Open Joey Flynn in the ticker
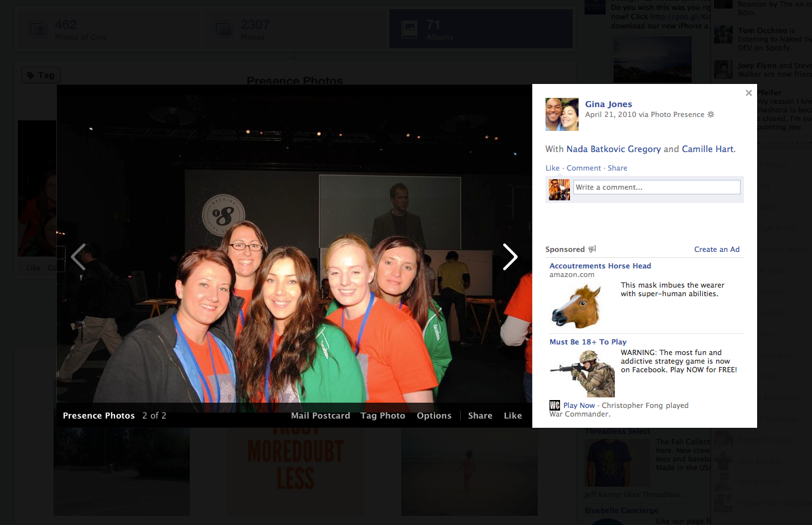The width and height of the screenshot is (812, 525). tap(757, 65)
